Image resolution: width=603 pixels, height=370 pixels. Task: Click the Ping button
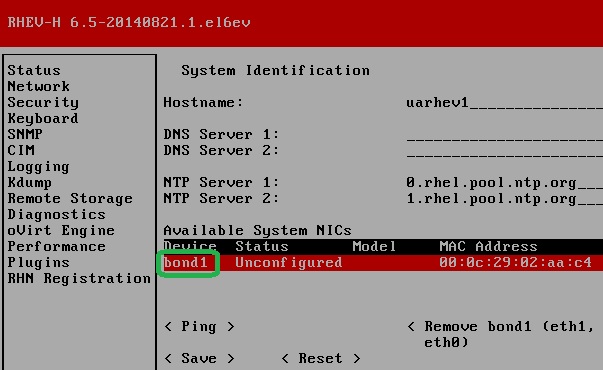(199, 327)
